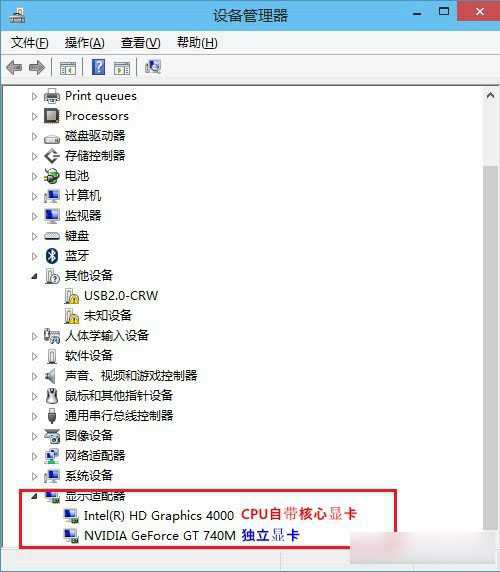This screenshot has height=572, width=500.
Task: Collapse the 其他设备 category
Action: tap(34, 276)
